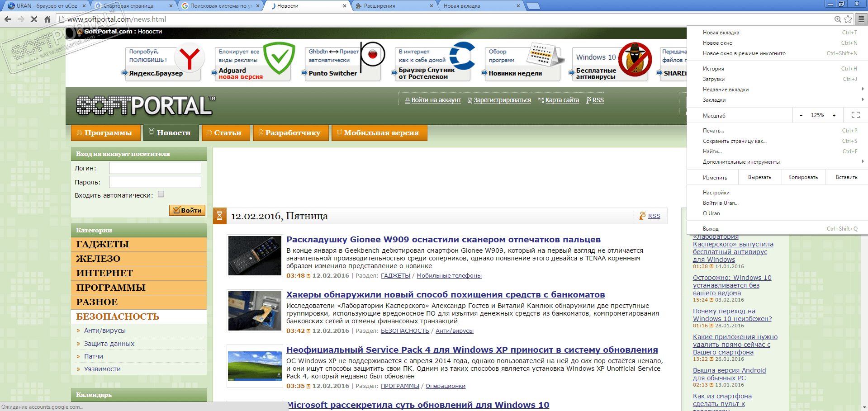The image size is (868, 411).
Task: Open the home page via the house icon
Action: 47,19
